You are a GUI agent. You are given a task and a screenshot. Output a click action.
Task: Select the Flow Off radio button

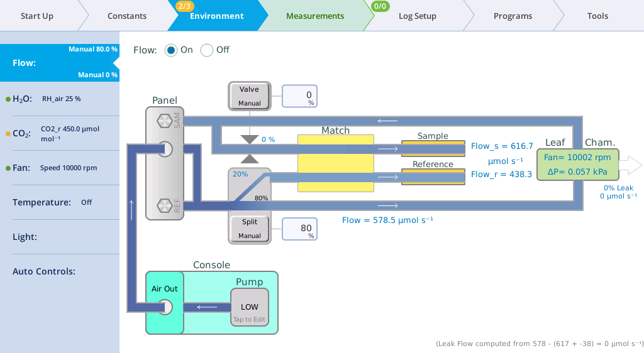click(207, 50)
